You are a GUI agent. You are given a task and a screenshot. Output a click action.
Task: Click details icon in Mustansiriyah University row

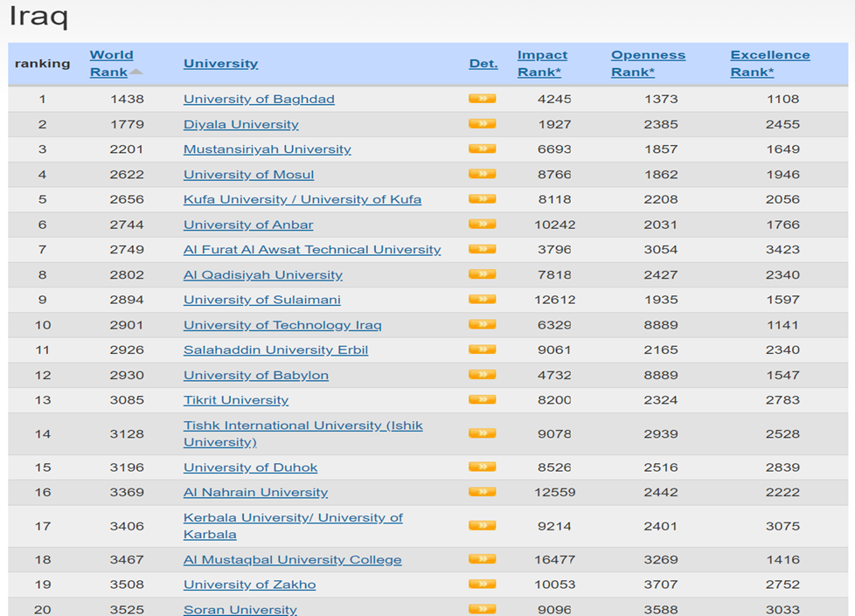click(x=482, y=149)
